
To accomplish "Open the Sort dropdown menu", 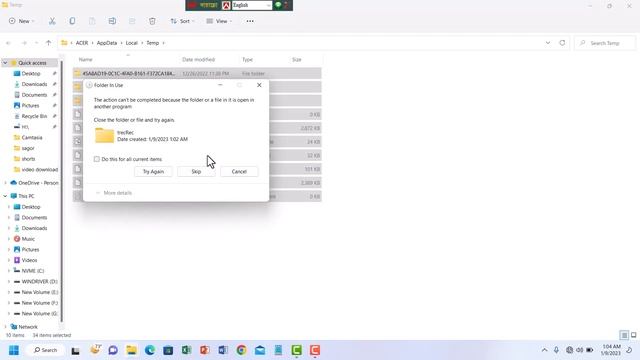I will (x=182, y=21).
